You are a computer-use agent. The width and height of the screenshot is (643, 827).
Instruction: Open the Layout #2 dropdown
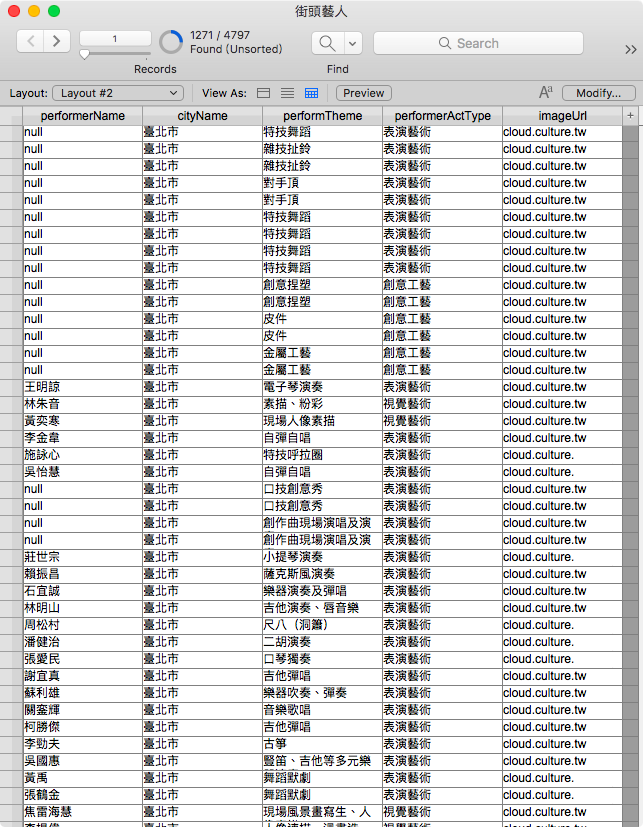click(118, 93)
